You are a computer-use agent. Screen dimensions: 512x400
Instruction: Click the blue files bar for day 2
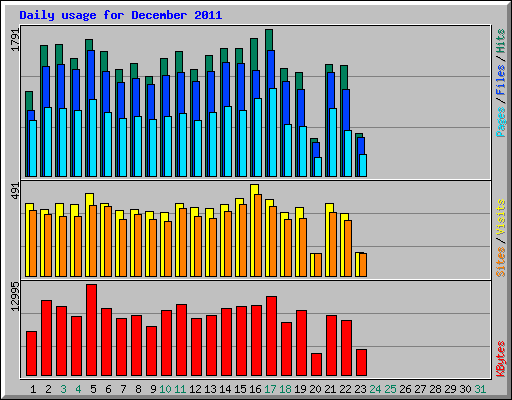pos(46,87)
